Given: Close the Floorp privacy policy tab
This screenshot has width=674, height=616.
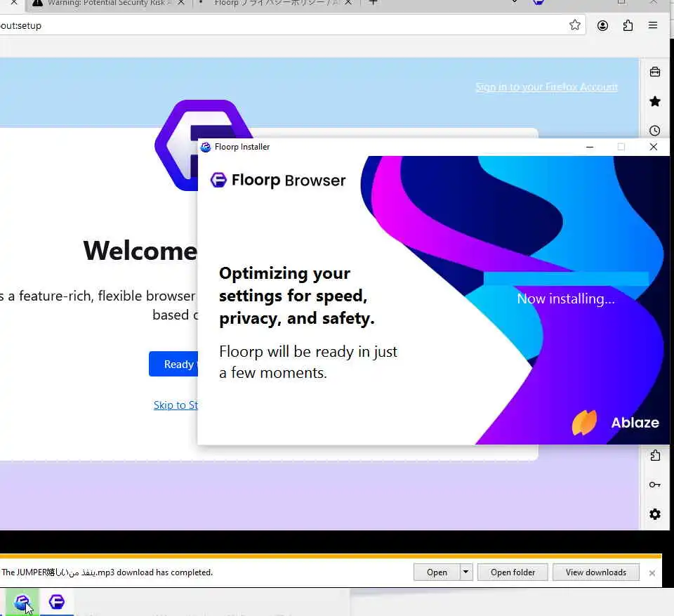Looking at the screenshot, I should tap(348, 3).
